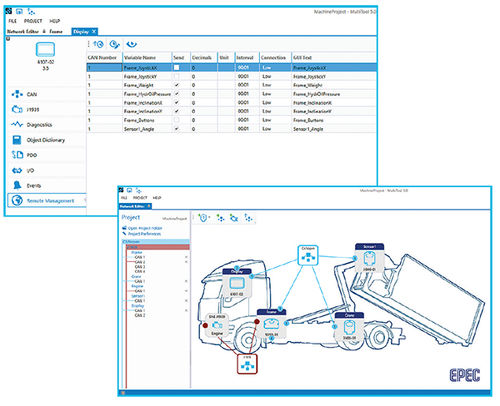The width and height of the screenshot is (500, 406).
Task: Open HELP menu in the Network Editor window
Action: [x=157, y=198]
